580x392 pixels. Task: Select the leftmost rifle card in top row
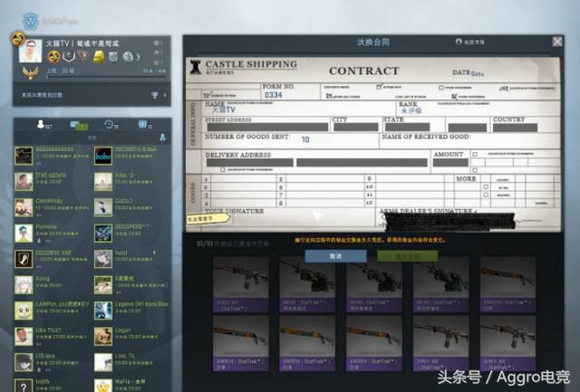240,284
